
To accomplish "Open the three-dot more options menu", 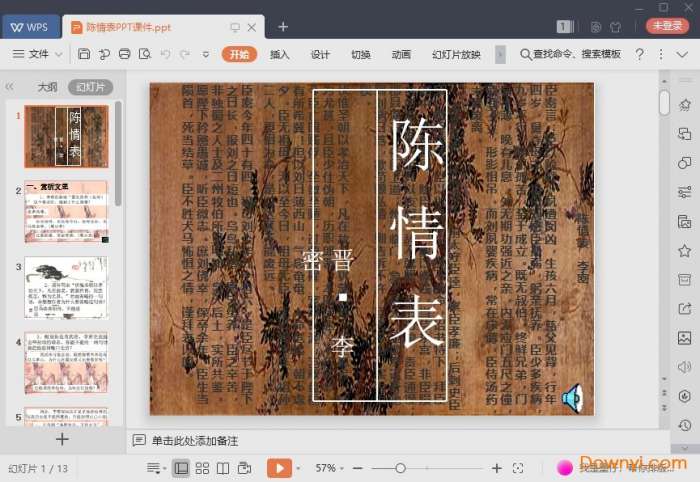I will (x=661, y=54).
